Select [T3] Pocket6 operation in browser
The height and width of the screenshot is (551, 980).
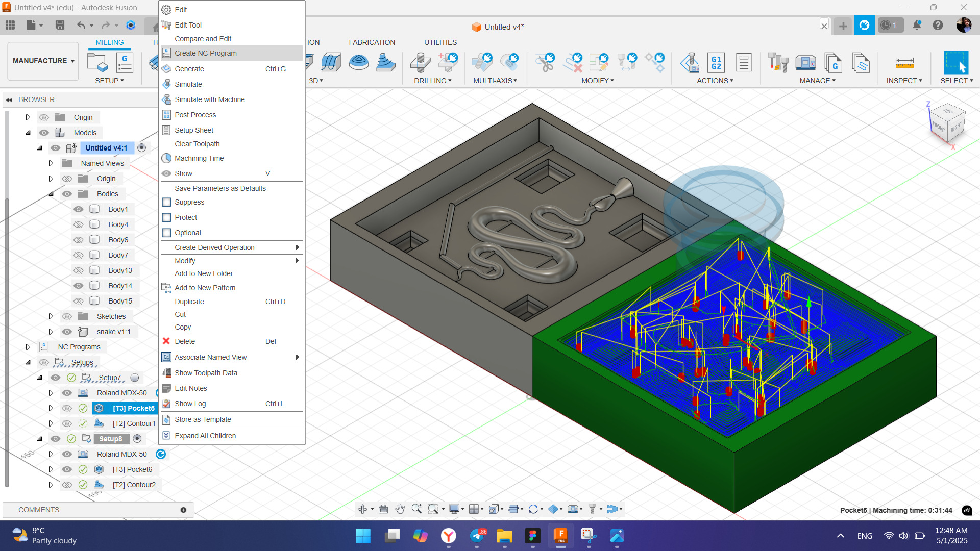(132, 469)
